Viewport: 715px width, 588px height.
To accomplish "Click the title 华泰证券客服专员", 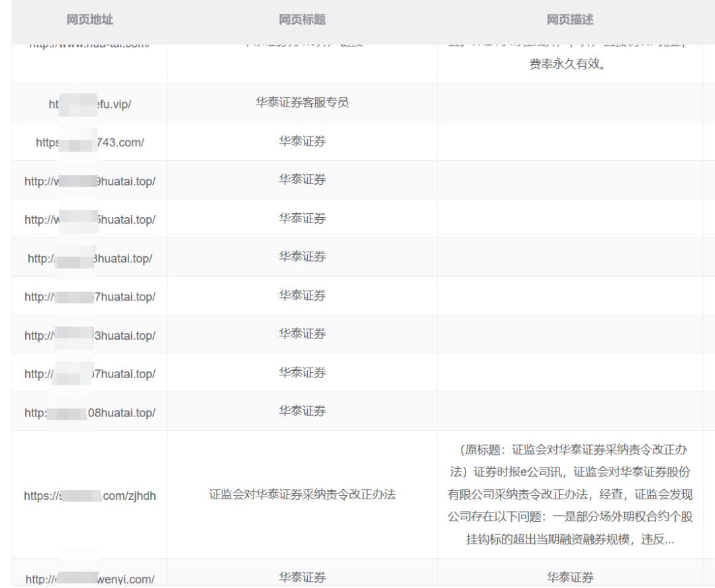I will 302,102.
